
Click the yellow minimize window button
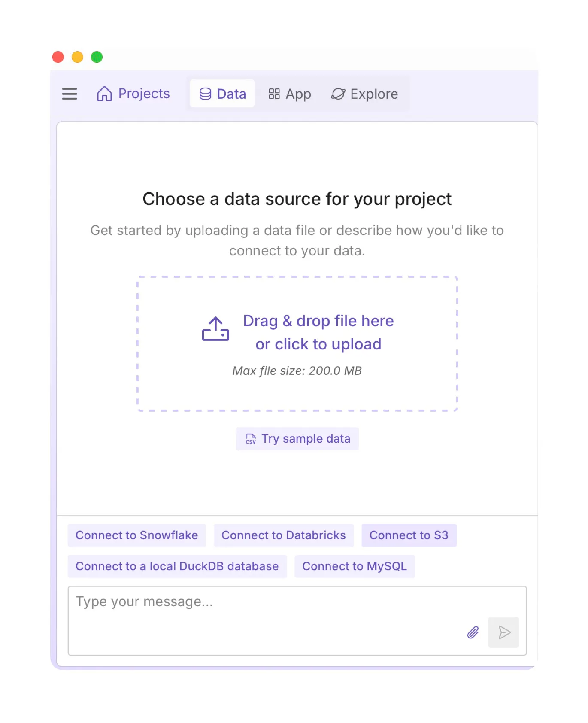(77, 57)
